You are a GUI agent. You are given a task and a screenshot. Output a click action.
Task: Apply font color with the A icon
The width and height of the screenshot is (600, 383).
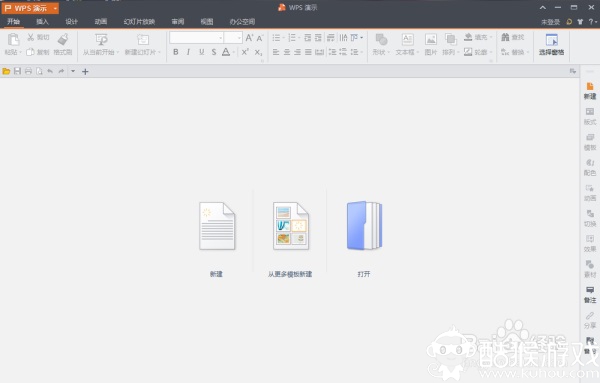click(x=226, y=52)
